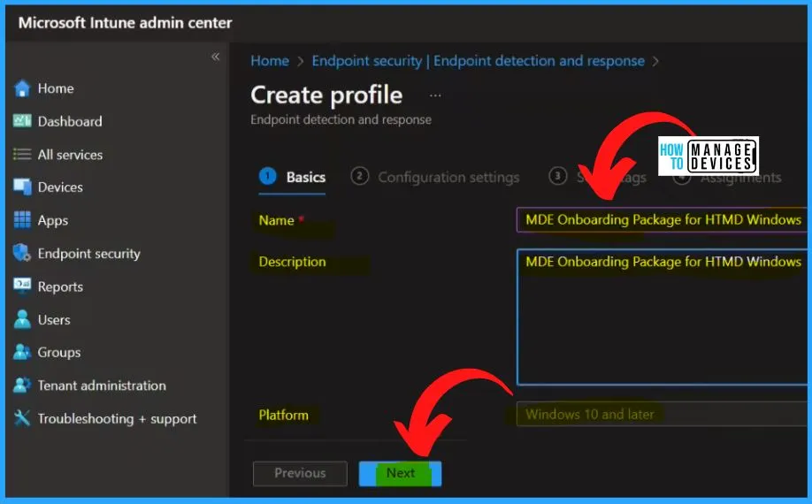812x504 pixels.
Task: Click the Name field label
Action: tap(277, 220)
